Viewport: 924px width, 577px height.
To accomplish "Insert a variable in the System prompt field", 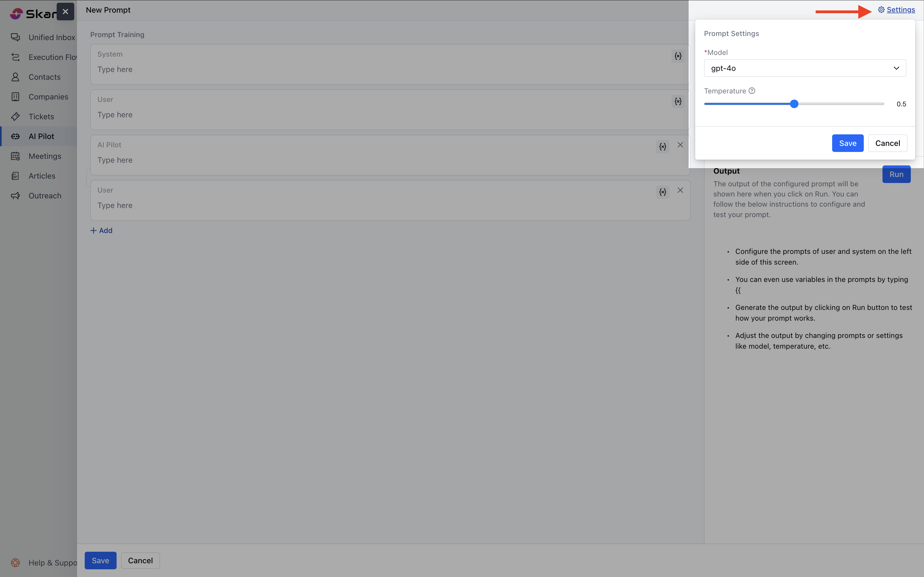I will pyautogui.click(x=678, y=56).
